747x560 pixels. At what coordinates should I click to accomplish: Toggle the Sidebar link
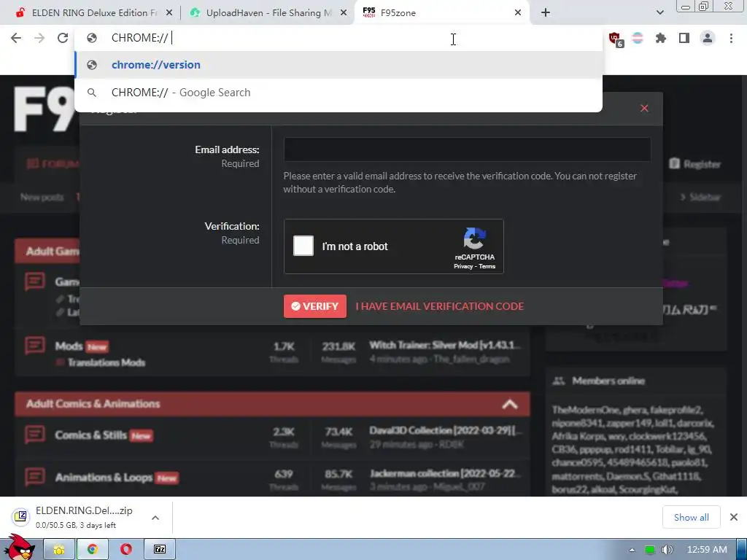point(700,197)
